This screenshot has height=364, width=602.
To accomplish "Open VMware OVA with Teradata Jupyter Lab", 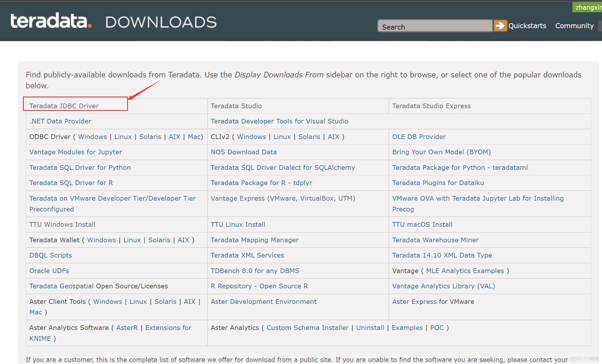I will (x=478, y=204).
